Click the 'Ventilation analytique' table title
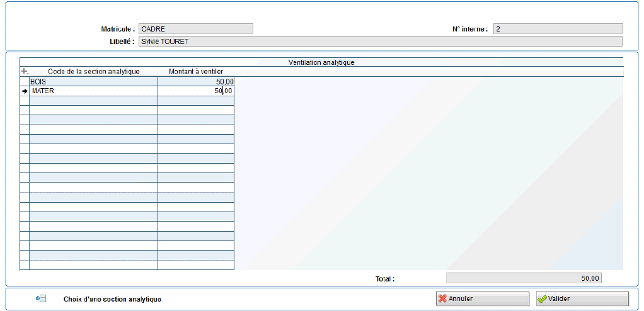This screenshot has height=311, width=644. point(321,62)
